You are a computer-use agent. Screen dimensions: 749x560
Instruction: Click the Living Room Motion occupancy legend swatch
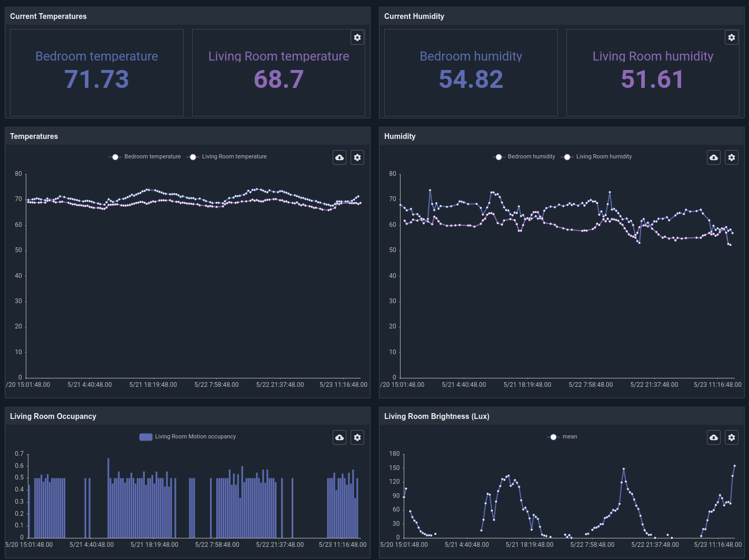point(145,436)
